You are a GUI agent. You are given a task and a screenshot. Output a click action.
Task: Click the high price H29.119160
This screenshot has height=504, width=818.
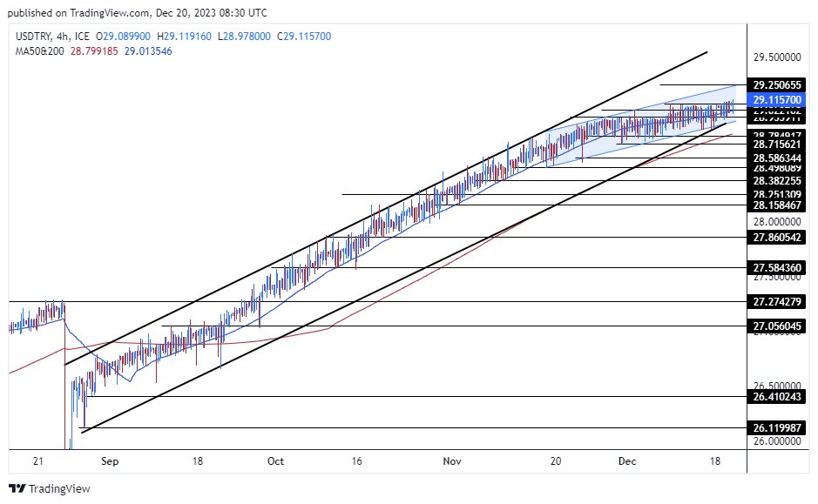184,37
